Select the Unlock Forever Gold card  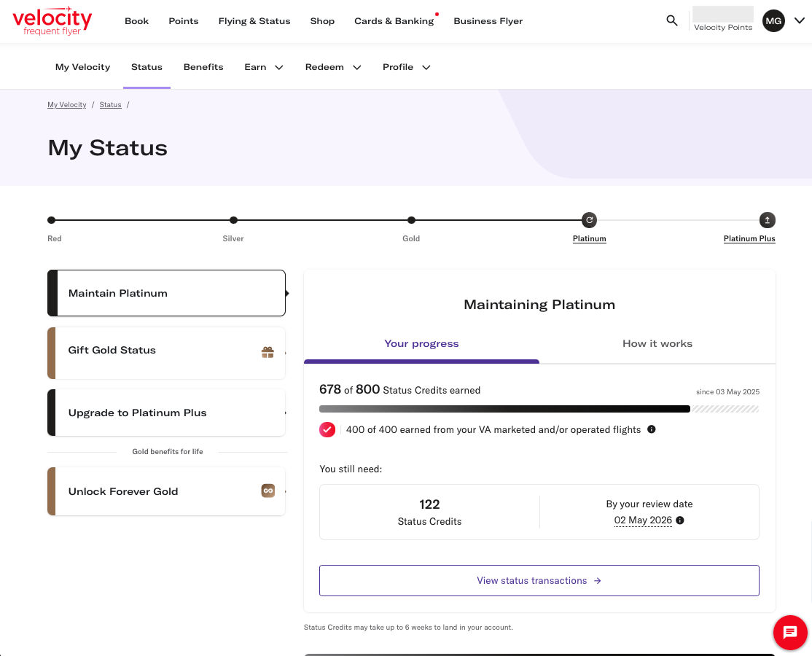coord(166,491)
